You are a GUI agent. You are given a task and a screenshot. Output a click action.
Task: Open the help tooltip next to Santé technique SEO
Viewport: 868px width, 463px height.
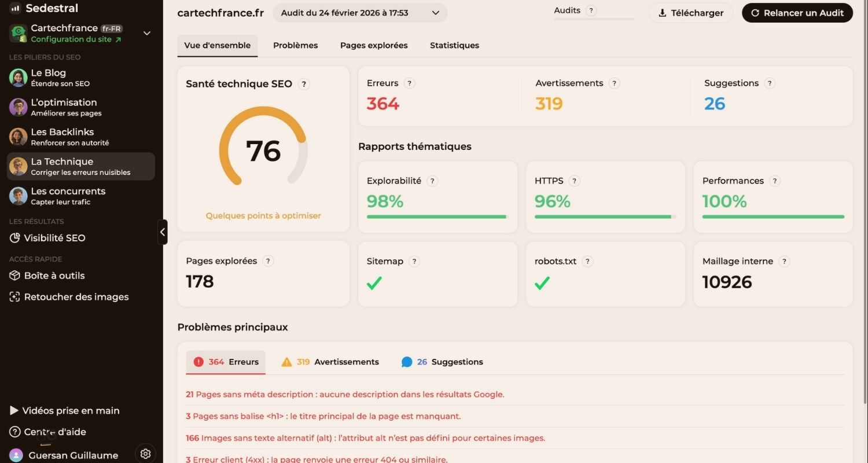(304, 84)
